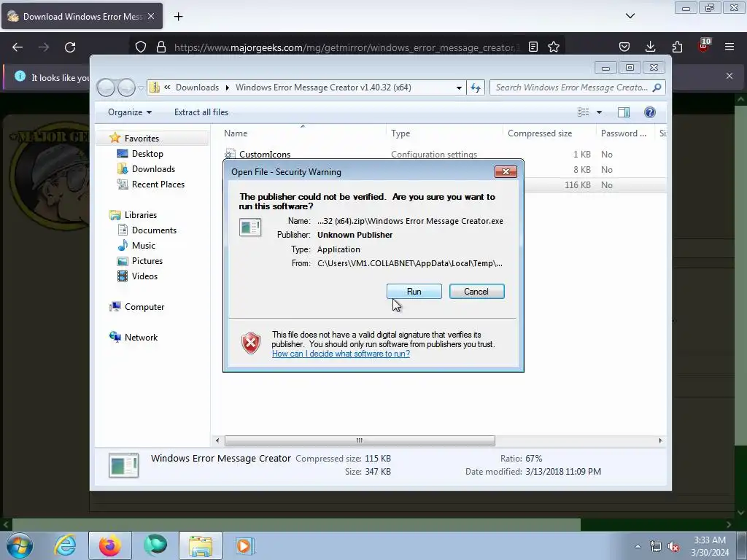
Task: Toggle the preview pane icon
Action: point(624,112)
